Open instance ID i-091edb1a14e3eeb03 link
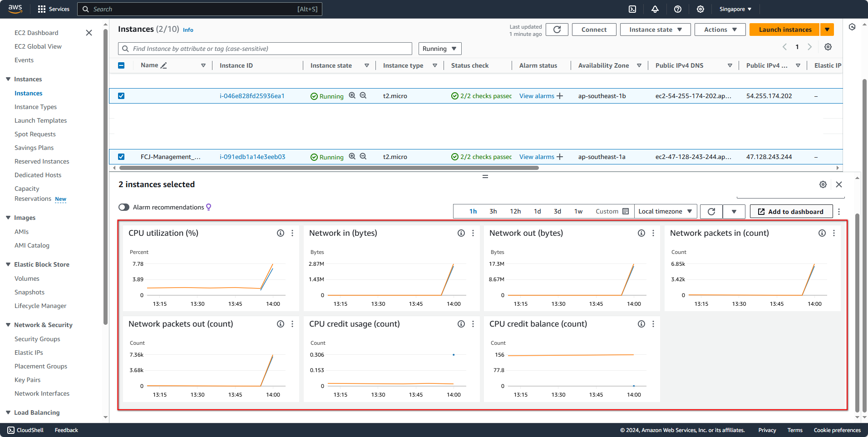 click(x=252, y=157)
